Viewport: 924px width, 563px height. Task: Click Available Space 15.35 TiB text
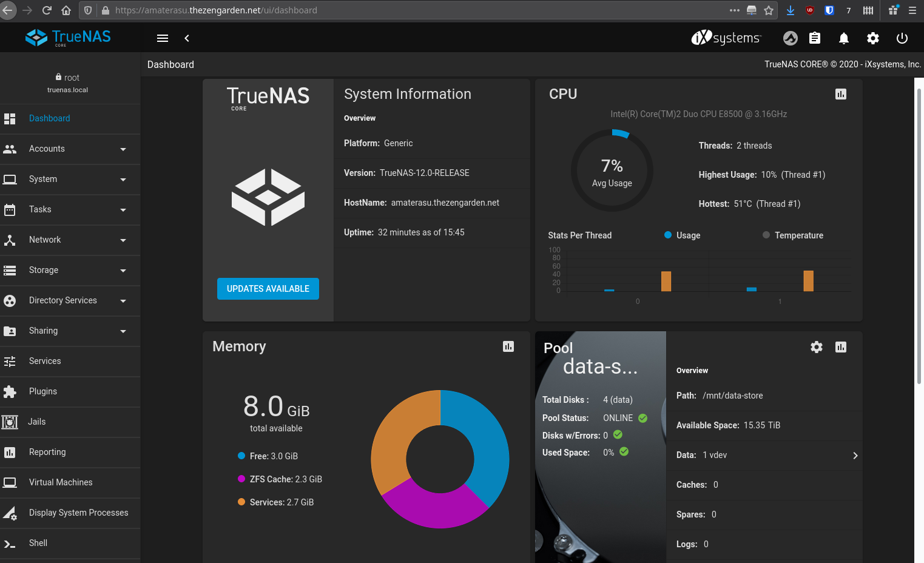728,425
